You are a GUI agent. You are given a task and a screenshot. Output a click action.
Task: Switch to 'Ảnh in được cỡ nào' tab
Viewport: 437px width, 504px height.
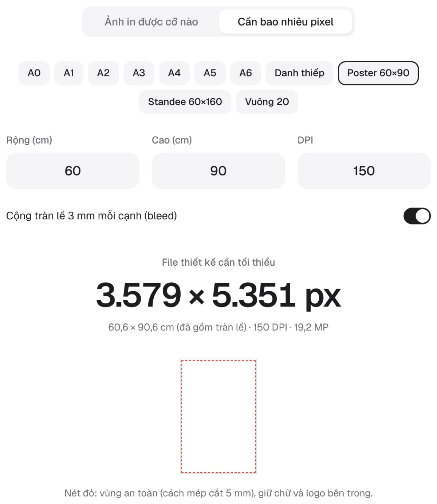tap(151, 22)
